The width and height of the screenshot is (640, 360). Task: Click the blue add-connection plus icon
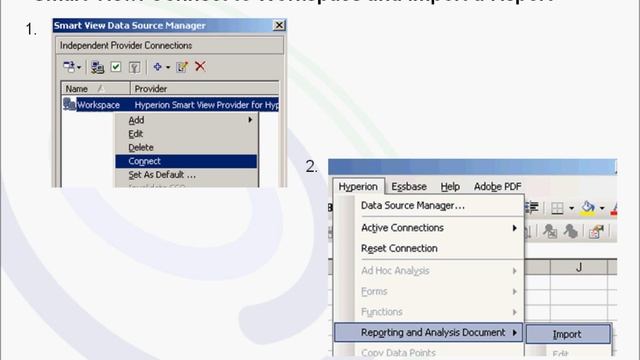point(158,67)
